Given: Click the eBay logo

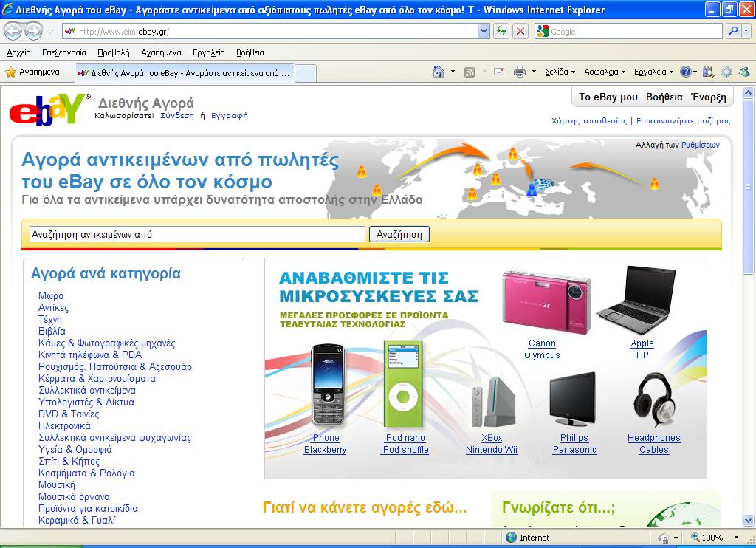Looking at the screenshot, I should [48, 109].
